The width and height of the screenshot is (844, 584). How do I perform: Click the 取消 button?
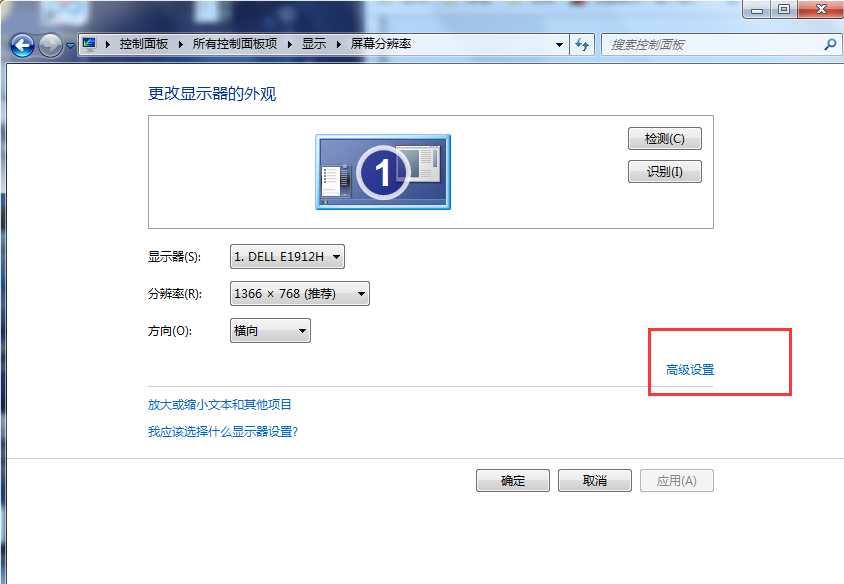(x=595, y=481)
